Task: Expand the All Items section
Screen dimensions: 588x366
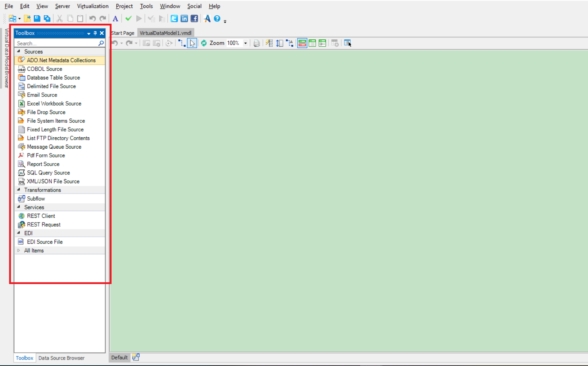Action: tap(19, 251)
